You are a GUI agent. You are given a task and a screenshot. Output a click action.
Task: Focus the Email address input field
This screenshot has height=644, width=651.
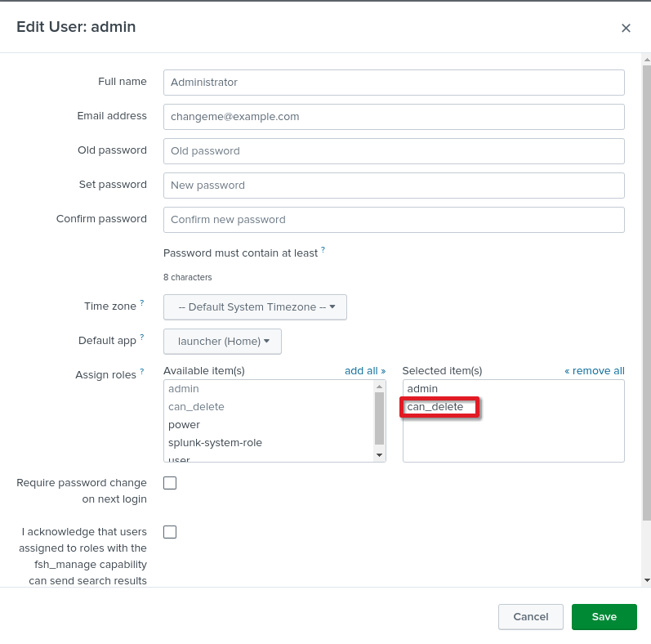click(394, 117)
